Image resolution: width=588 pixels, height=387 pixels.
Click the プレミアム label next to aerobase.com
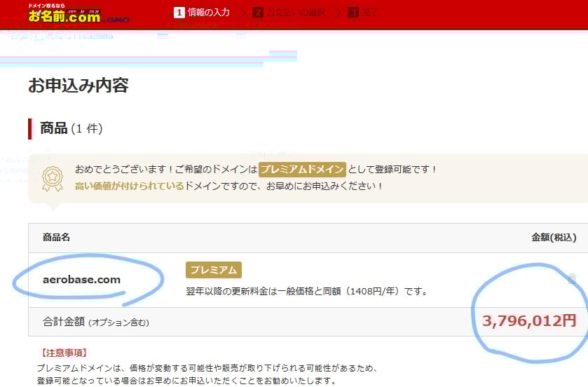pyautogui.click(x=213, y=270)
